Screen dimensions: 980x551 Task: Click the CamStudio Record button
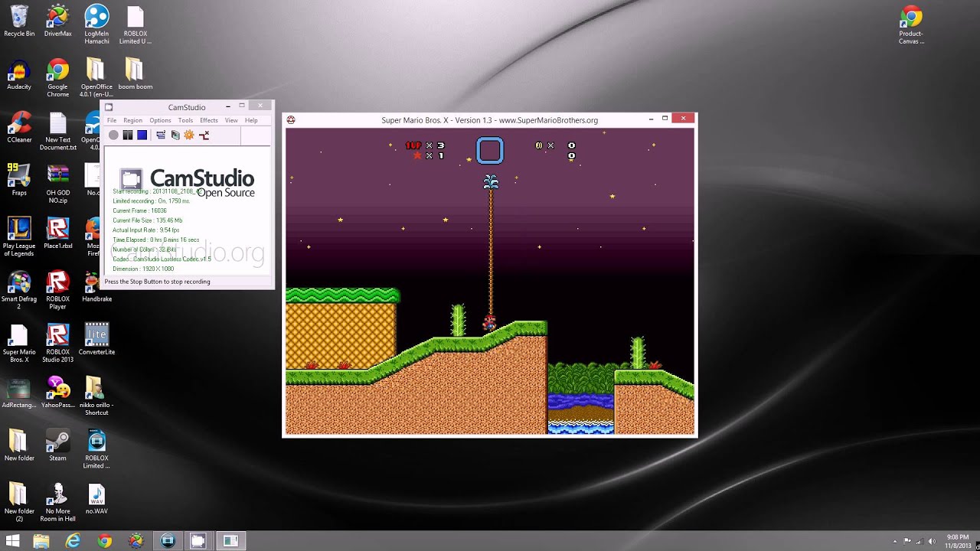click(113, 135)
